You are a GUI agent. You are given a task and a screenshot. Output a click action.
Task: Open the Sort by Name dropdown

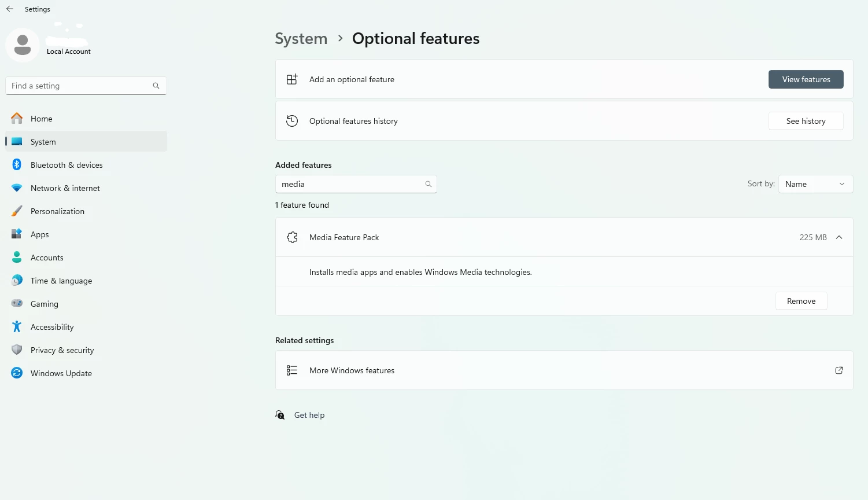815,184
